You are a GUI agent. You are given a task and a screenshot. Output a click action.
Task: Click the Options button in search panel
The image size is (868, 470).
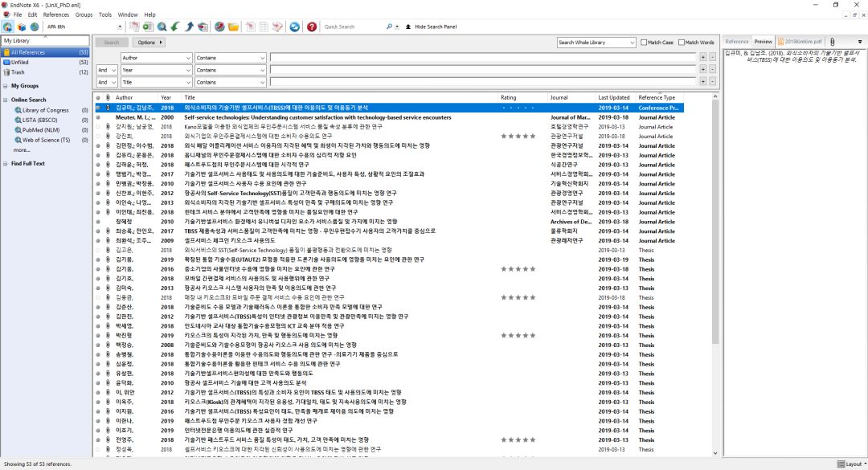[149, 42]
